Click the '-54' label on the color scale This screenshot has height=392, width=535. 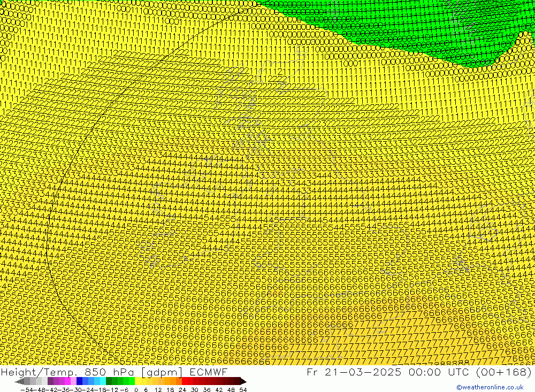(27, 390)
